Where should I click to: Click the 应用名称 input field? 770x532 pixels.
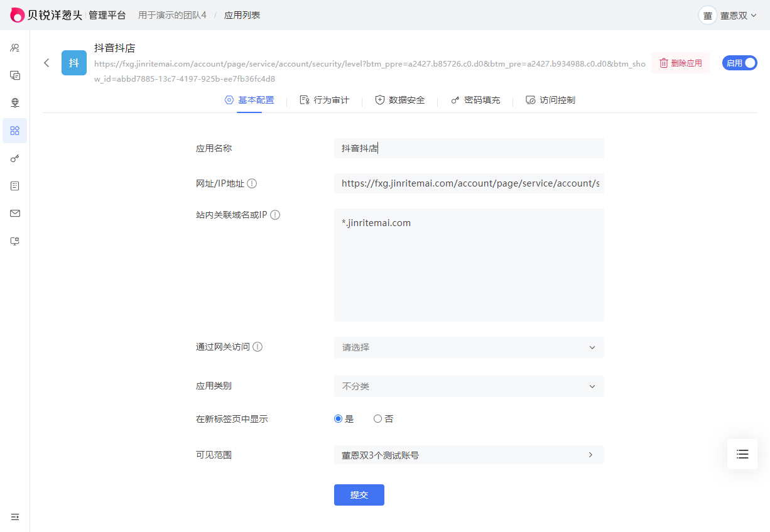pos(469,148)
